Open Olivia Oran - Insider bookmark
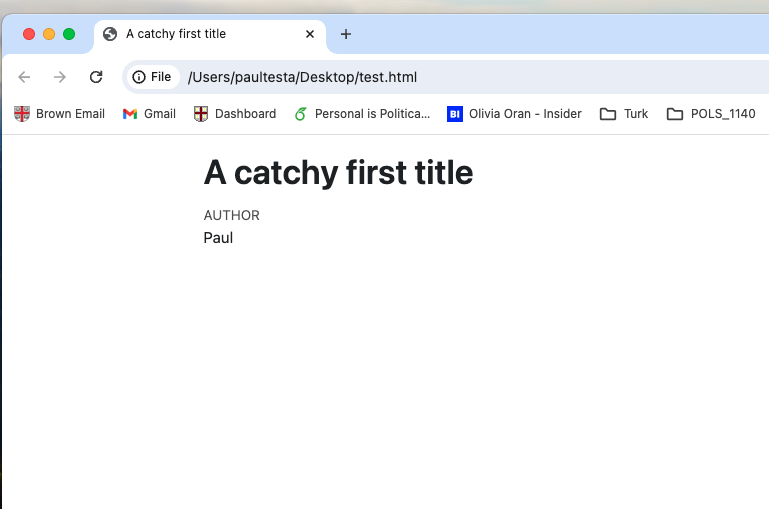769x509 pixels. [x=514, y=114]
